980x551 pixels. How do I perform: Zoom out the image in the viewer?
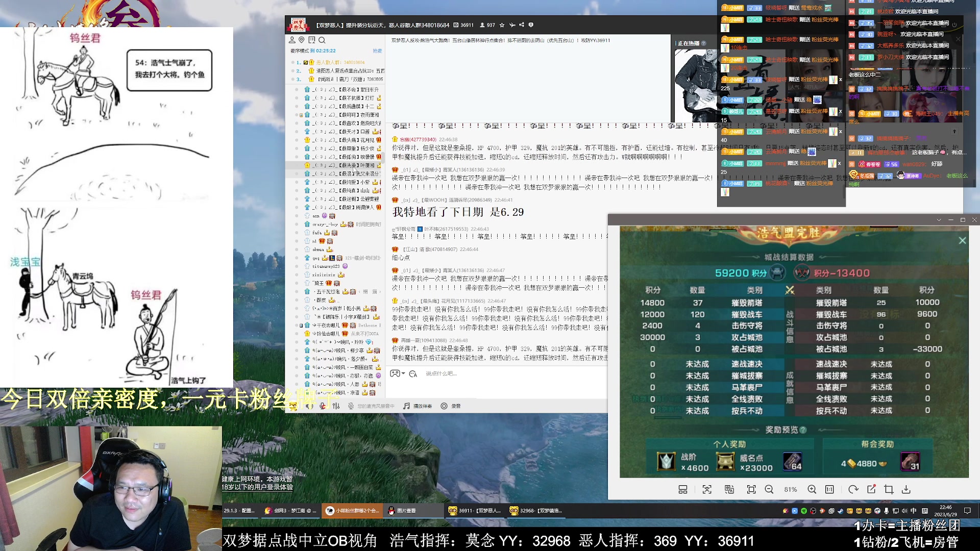coord(769,490)
